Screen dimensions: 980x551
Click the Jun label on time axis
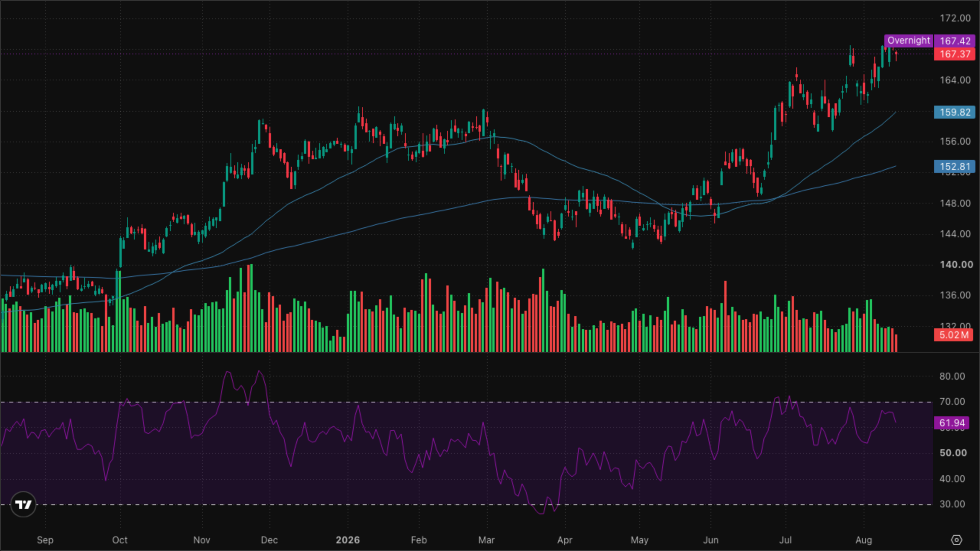click(710, 540)
